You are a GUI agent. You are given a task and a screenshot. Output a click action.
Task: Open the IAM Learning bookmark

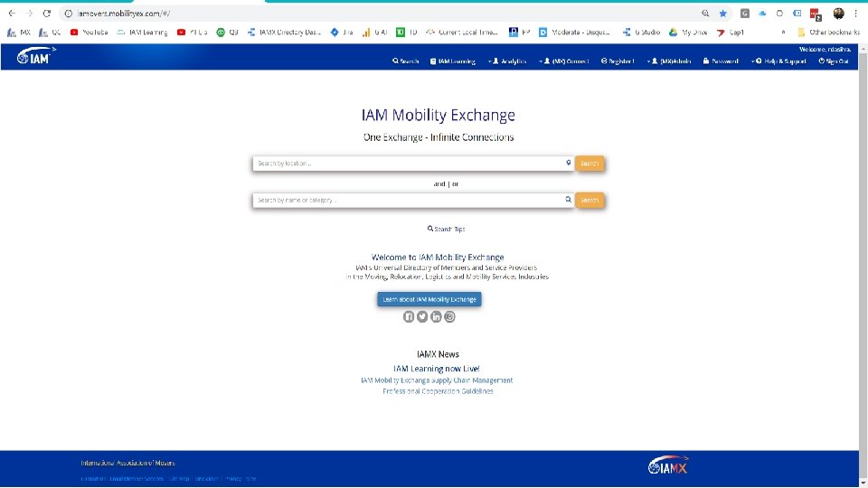click(x=142, y=33)
